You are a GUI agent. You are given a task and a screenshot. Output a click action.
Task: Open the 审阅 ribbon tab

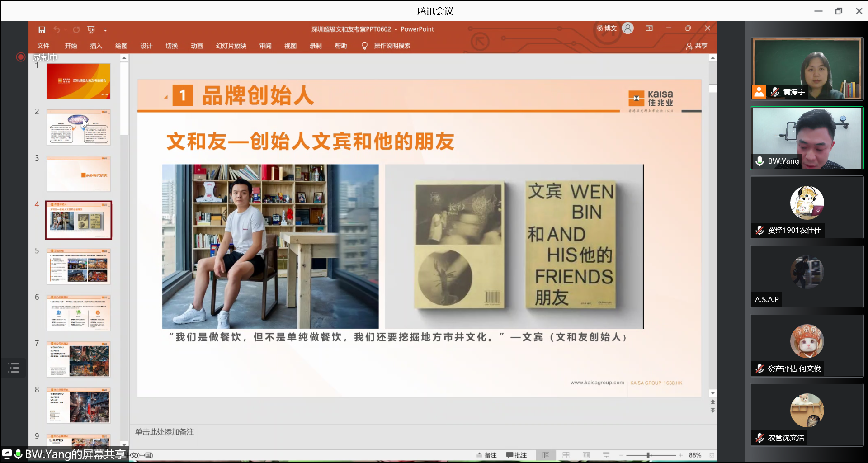click(265, 46)
